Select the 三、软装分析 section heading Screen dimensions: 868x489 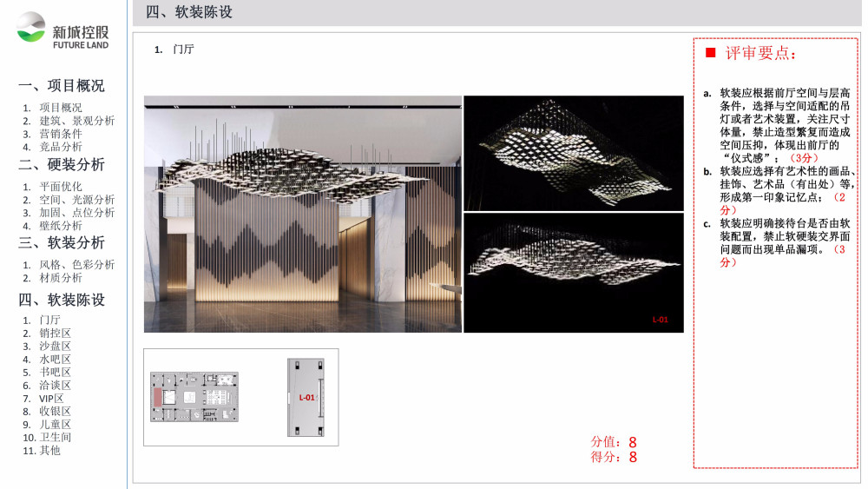point(62,242)
